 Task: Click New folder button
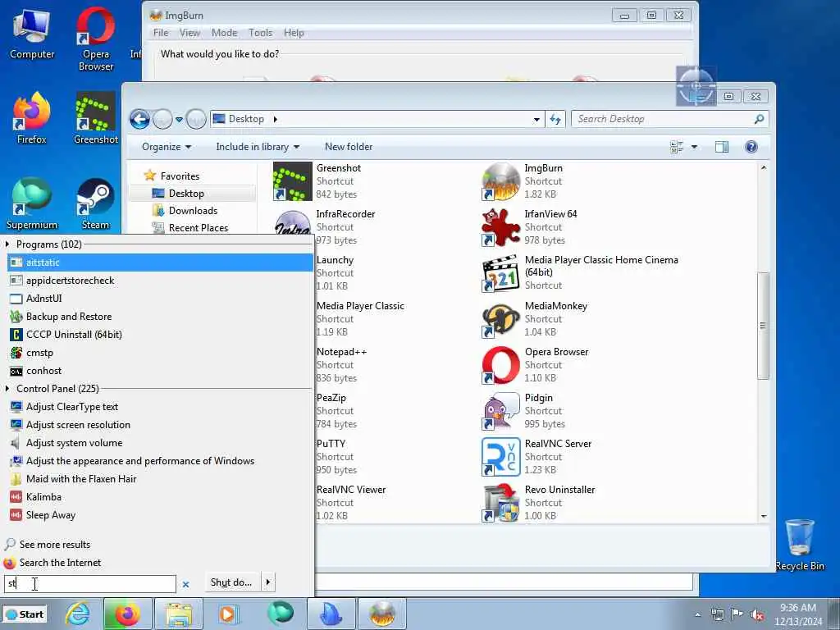coord(349,147)
